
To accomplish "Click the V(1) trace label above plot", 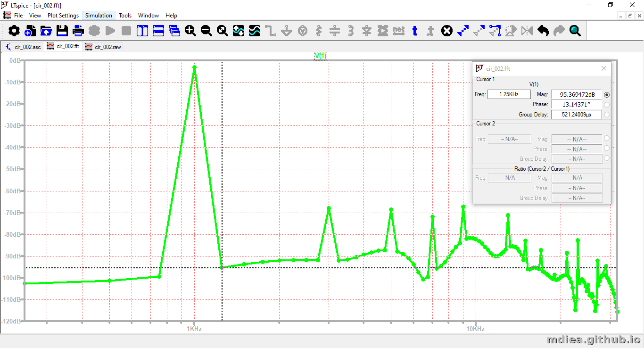I will pos(321,56).
